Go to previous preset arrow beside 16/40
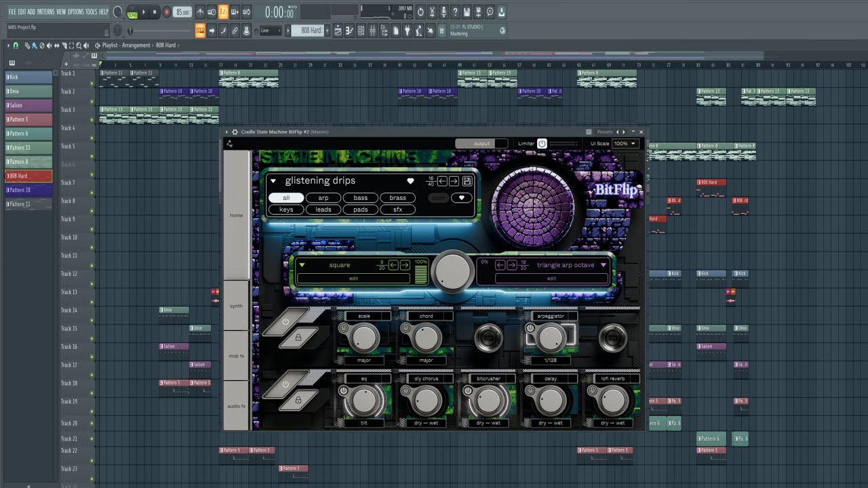Viewport: 868px width, 488px height. click(x=442, y=181)
